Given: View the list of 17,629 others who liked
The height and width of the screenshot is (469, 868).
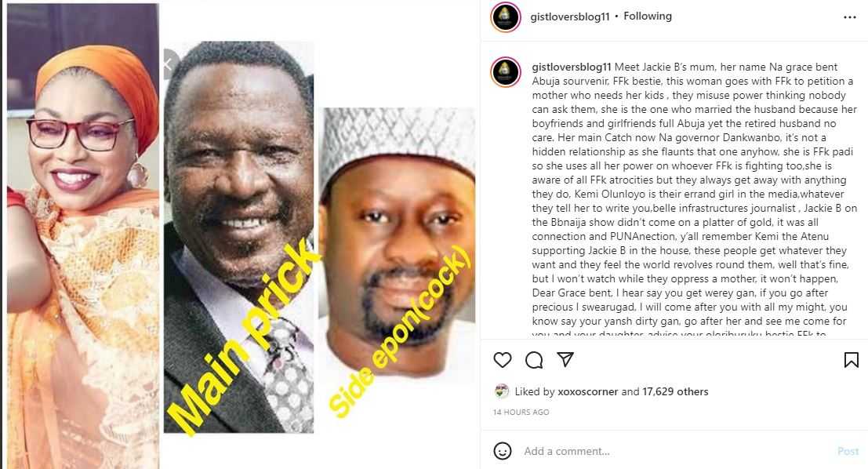Looking at the screenshot, I should [676, 391].
